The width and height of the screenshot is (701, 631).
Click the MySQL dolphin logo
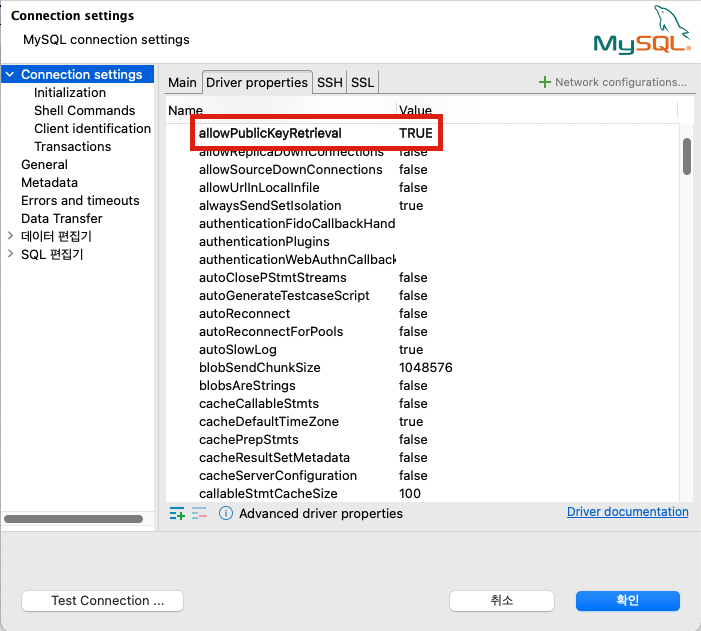(x=642, y=30)
